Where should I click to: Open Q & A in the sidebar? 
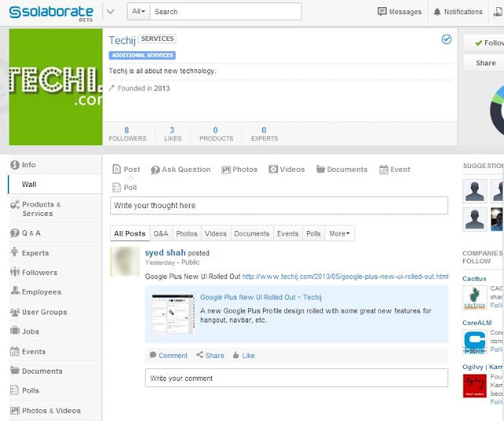(55, 233)
